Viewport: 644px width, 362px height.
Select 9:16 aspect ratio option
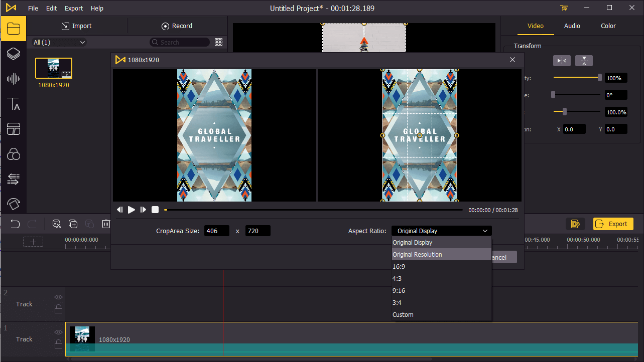[442, 290]
